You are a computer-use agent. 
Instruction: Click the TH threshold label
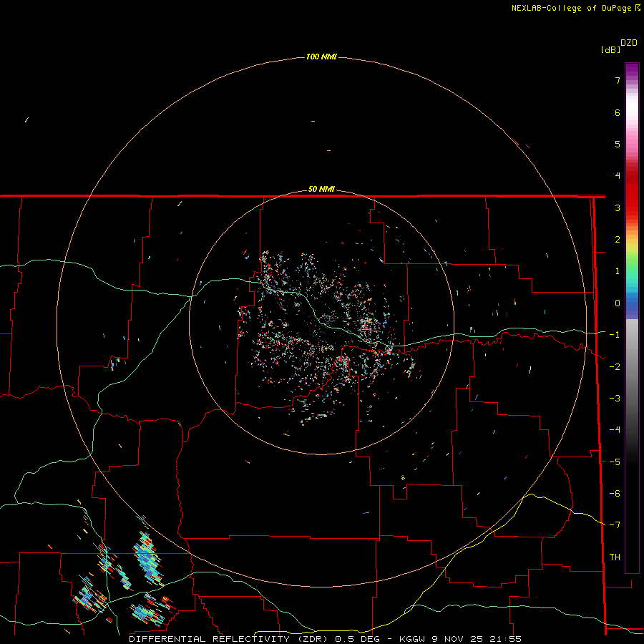[x=615, y=557]
